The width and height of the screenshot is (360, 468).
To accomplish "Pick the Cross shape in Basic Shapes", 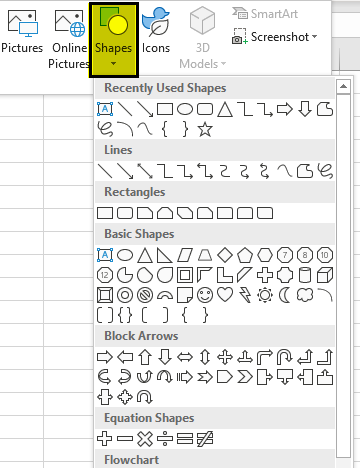I will coord(265,275).
